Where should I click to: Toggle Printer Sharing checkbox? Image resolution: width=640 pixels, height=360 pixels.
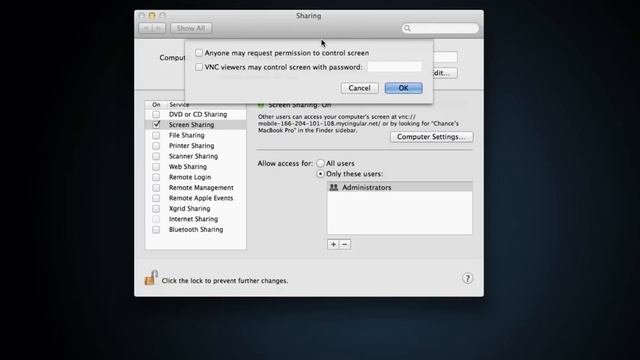coord(156,146)
